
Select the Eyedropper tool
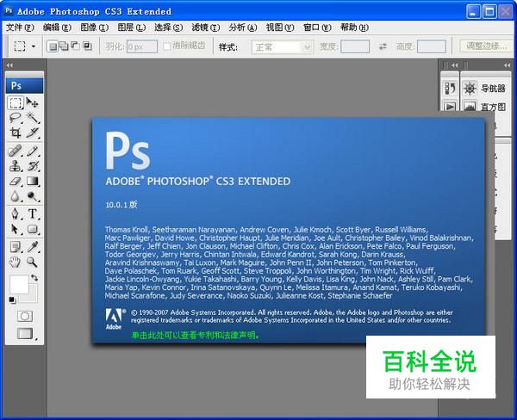pyautogui.click(x=33, y=247)
